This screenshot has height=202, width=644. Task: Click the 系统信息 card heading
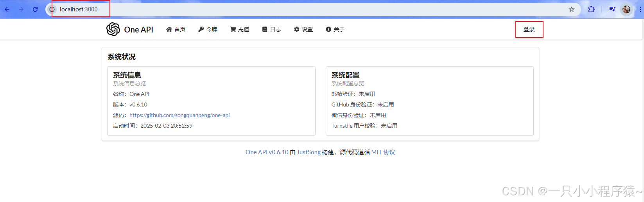point(127,75)
